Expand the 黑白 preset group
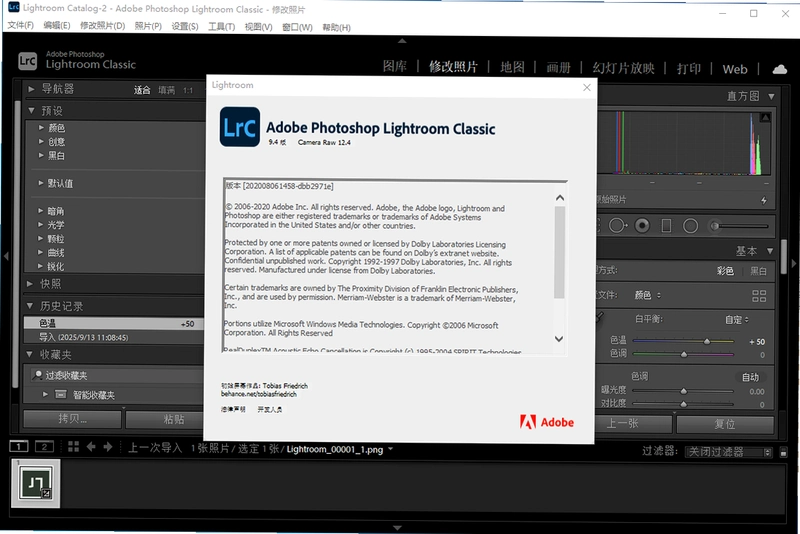 click(41, 155)
